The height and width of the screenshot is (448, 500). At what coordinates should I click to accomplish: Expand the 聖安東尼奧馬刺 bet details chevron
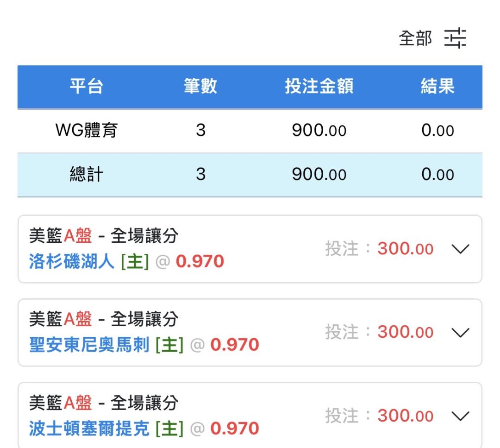[x=459, y=333]
